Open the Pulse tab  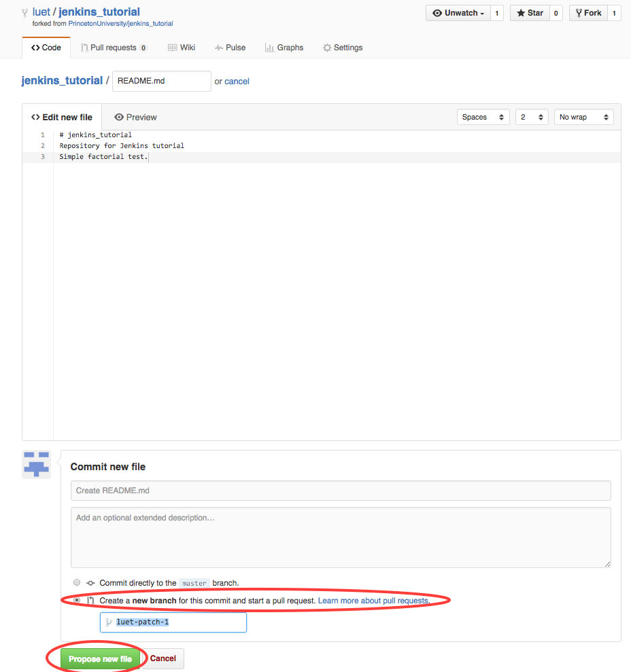tap(230, 48)
